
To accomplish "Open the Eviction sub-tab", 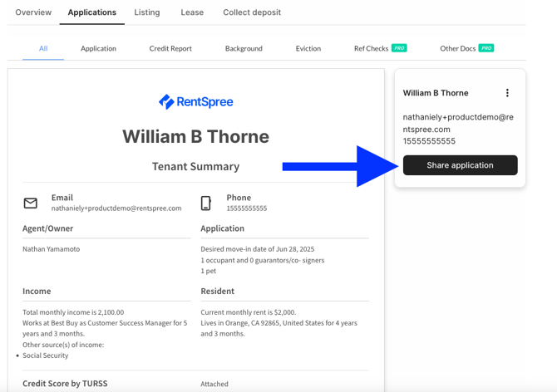I will coord(308,49).
